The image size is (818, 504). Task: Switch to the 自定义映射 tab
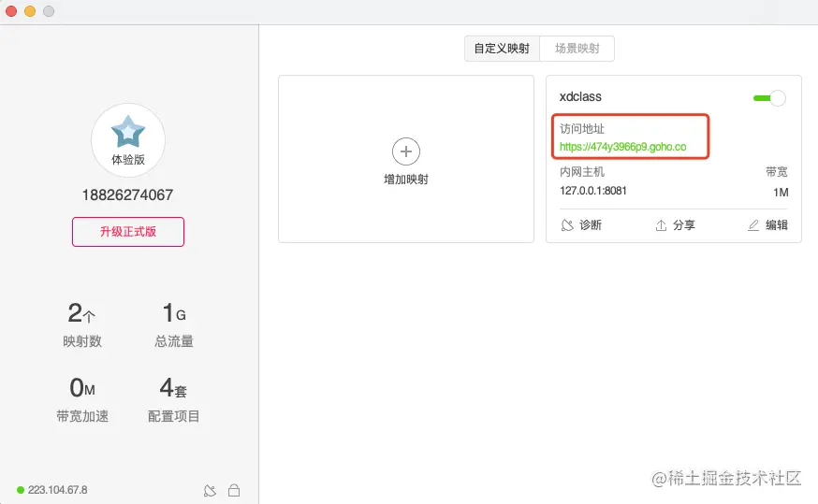[x=502, y=49]
